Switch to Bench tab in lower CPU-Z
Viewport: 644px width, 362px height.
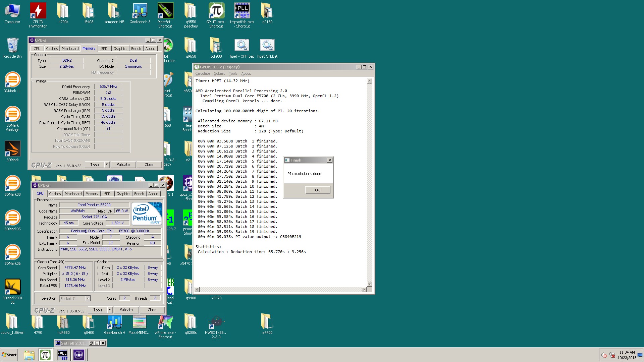tap(139, 194)
